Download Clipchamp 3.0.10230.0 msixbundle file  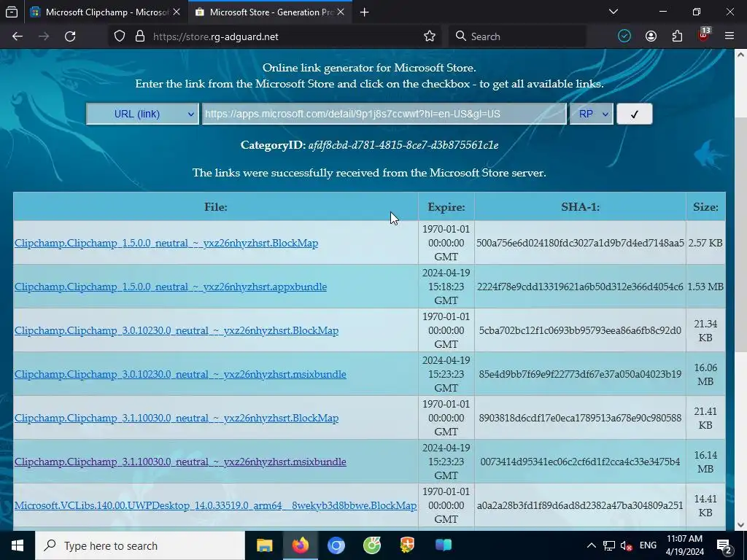[180, 374]
